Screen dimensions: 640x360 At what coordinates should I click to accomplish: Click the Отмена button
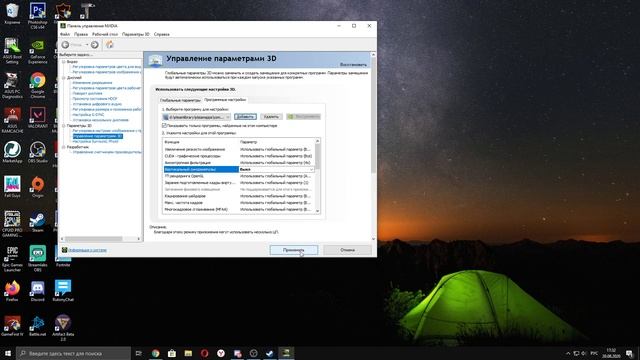point(347,250)
